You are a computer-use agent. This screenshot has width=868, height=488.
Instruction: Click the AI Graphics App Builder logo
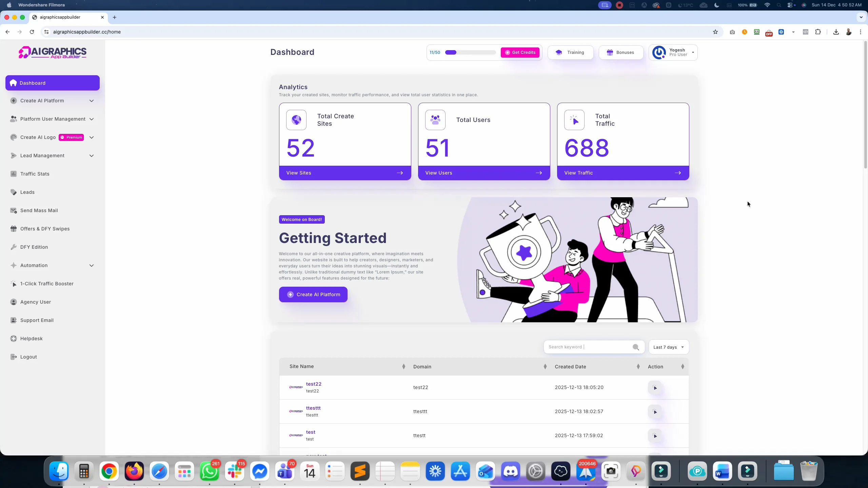pyautogui.click(x=53, y=53)
